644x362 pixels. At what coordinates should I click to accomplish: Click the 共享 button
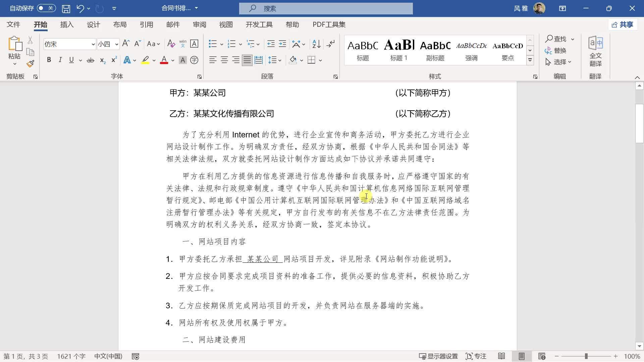(x=623, y=24)
